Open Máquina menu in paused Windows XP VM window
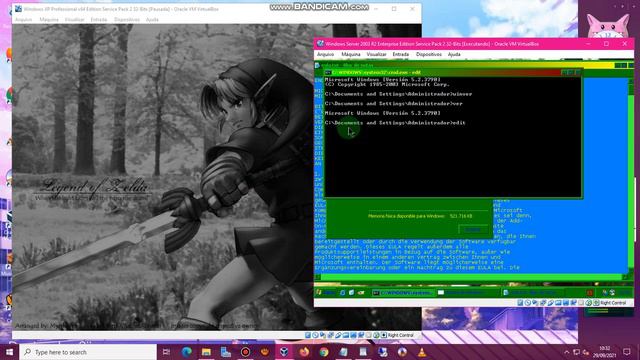The width and height of the screenshot is (640, 360). coord(49,20)
